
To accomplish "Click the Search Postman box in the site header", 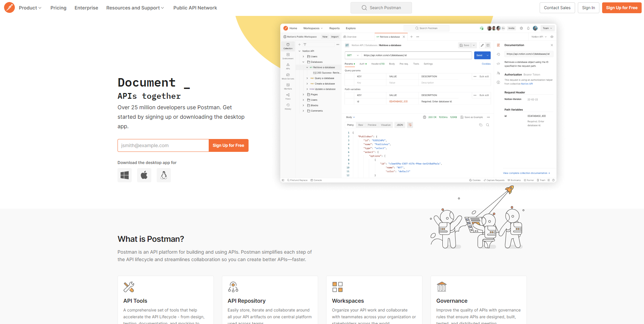I will (381, 8).
